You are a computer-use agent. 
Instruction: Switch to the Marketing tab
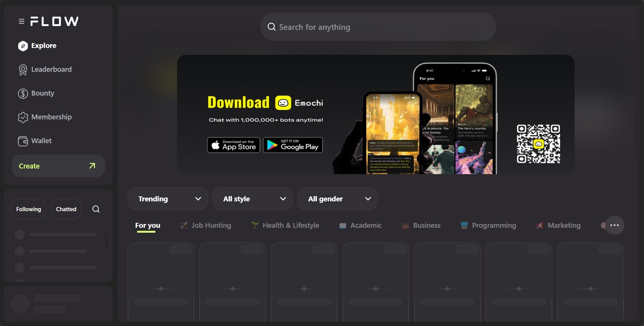pyautogui.click(x=558, y=226)
